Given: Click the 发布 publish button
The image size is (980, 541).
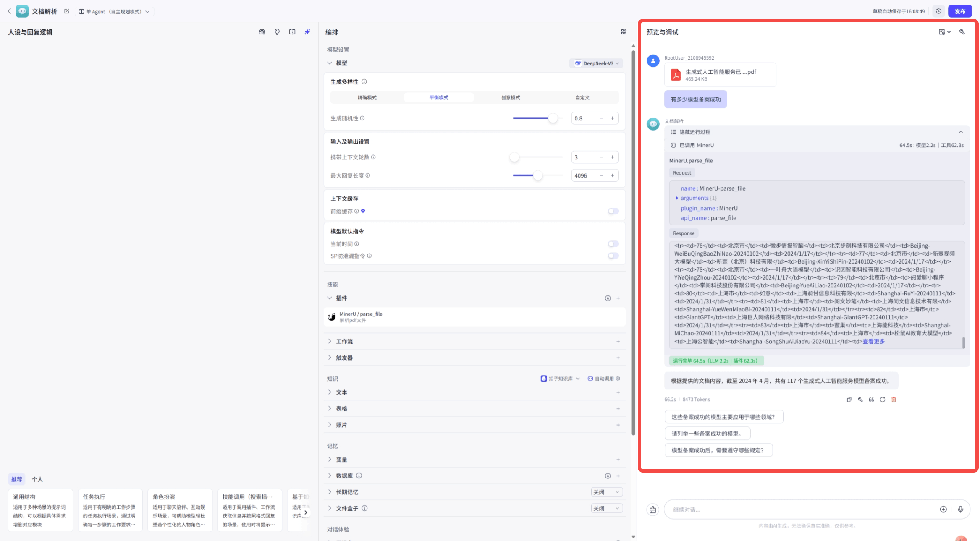Looking at the screenshot, I should click(959, 11).
